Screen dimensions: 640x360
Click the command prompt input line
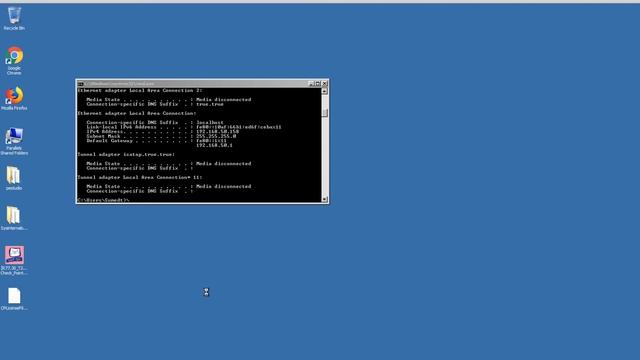104,200
